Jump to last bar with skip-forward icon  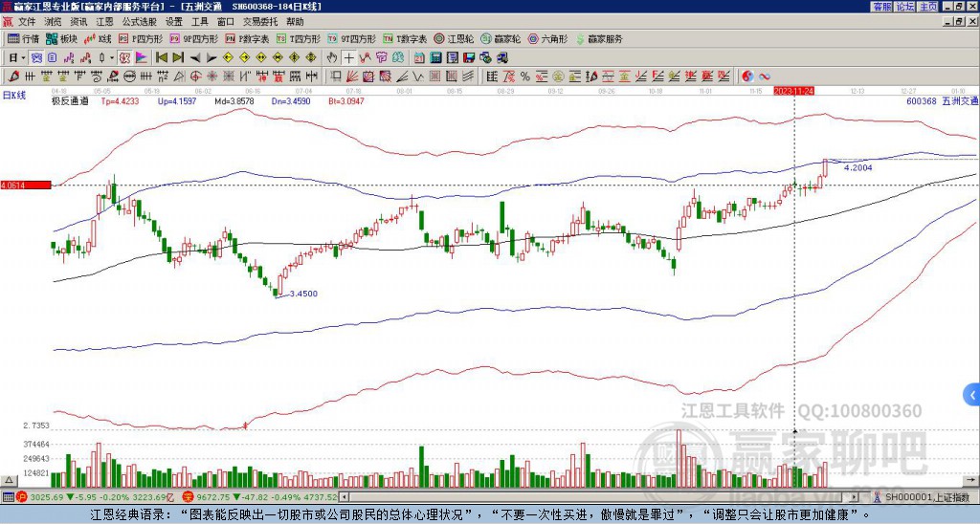click(x=178, y=58)
